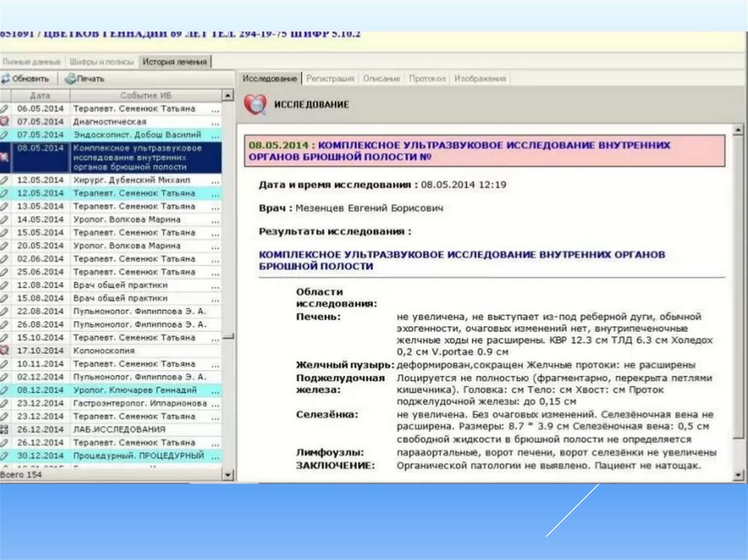Select 14.05.2014 Уролог Волкова Марина row
The width and height of the screenshot is (748, 560).
111,220
